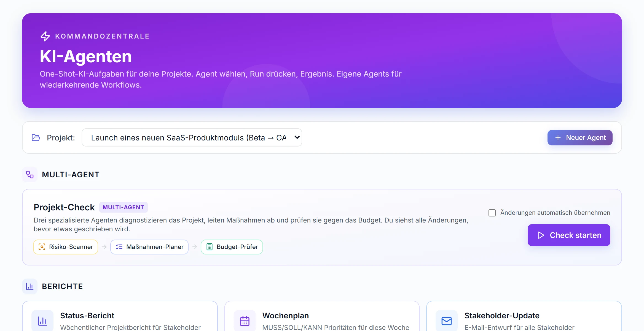Click the MULTI-AGENT badge next to Projekt-Check

point(124,207)
